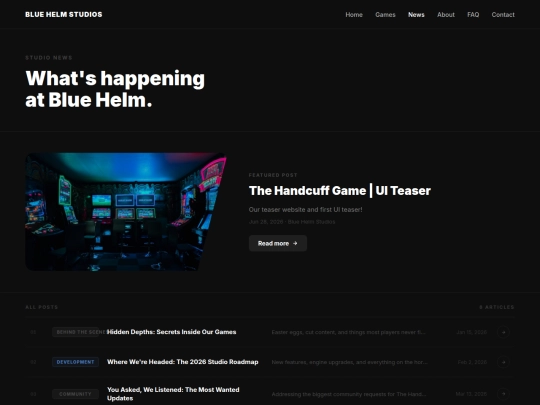
Task: Click the featured arcade room image
Action: 126,211
